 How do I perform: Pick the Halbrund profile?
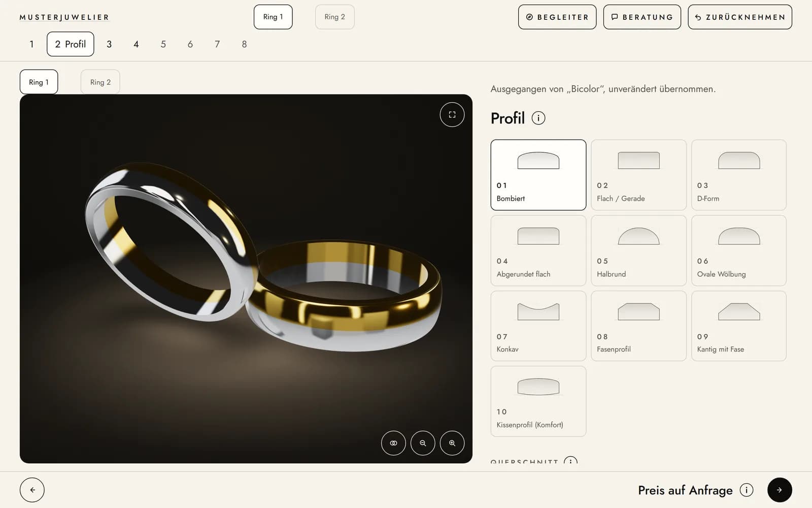pos(638,250)
